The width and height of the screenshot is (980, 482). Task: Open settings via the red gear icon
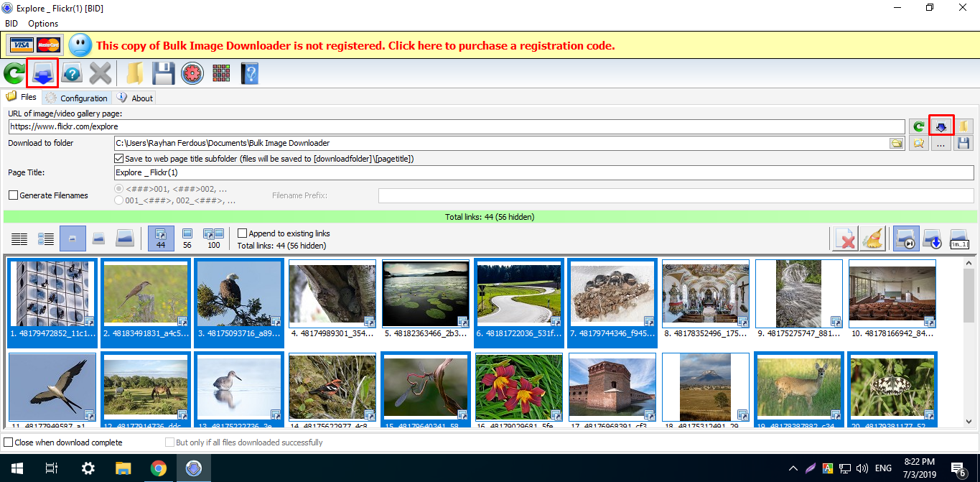point(192,73)
